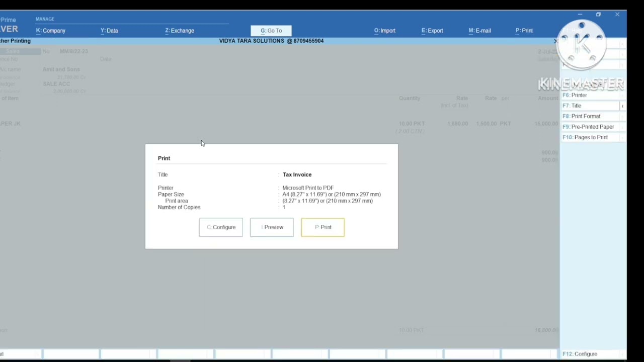Click the A4 paper size value

(x=332, y=194)
